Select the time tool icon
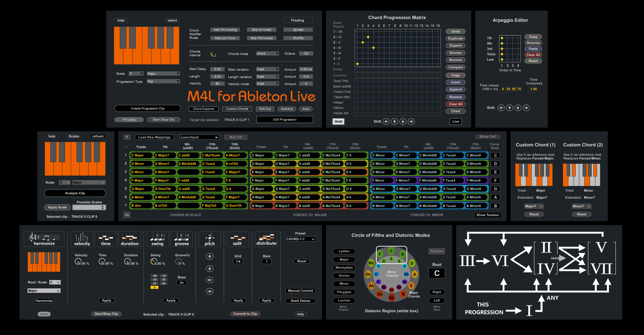644x335 pixels. tap(106, 239)
